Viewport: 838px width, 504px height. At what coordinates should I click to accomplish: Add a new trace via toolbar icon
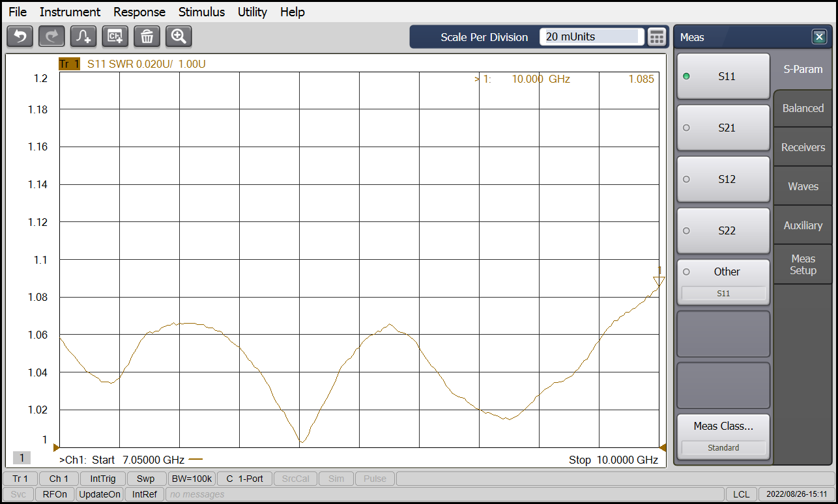click(83, 36)
